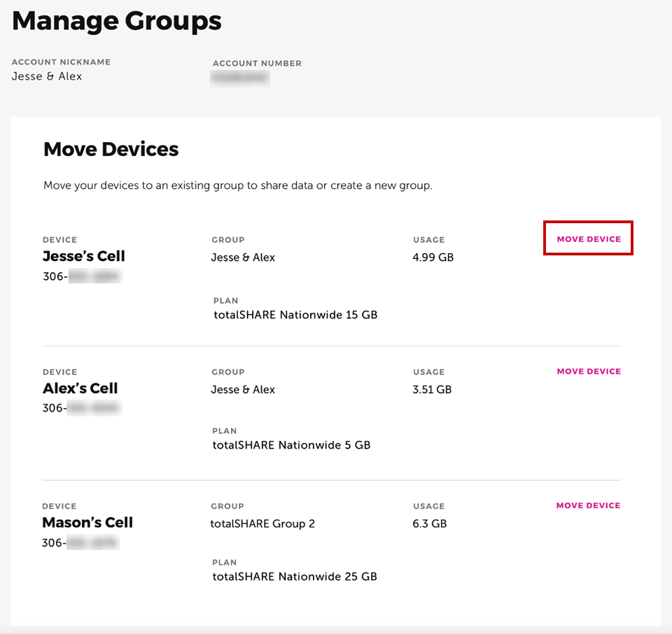Click the Manage Groups heading
Image resolution: width=672 pixels, height=634 pixels.
coord(116,21)
